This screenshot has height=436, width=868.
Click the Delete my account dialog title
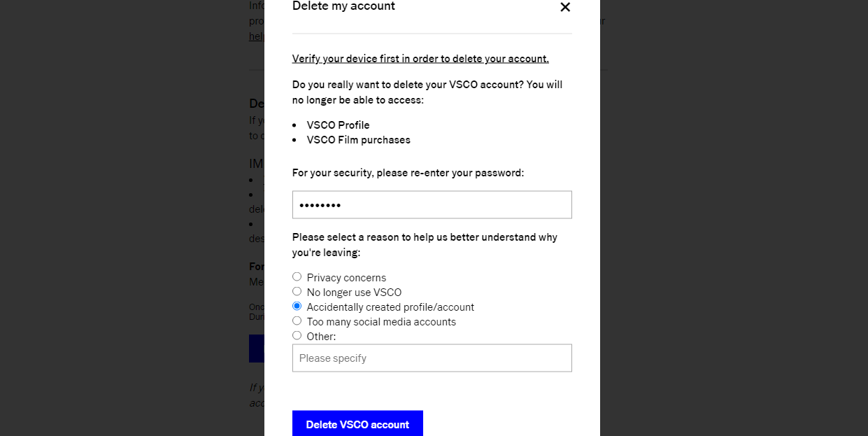pos(343,6)
